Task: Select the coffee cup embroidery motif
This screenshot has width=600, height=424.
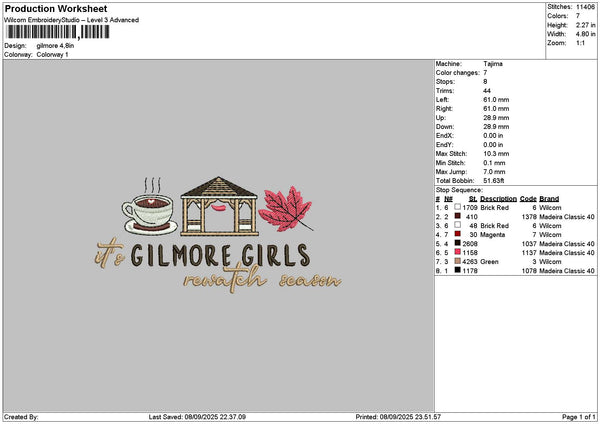Action: point(150,207)
